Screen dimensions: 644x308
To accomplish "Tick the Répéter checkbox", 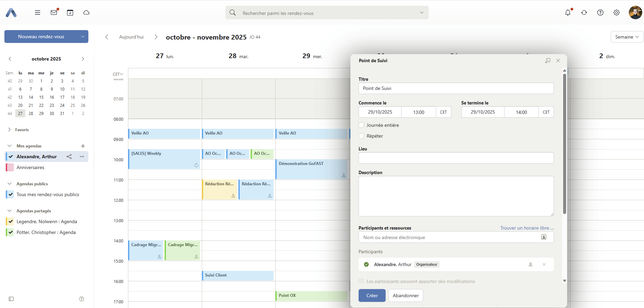I will tap(361, 136).
